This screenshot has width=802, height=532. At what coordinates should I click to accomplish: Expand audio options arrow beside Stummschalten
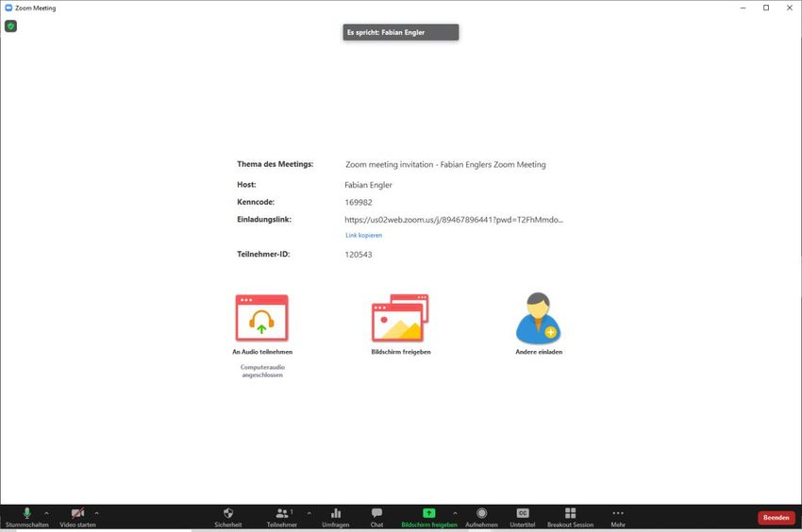coord(46,513)
